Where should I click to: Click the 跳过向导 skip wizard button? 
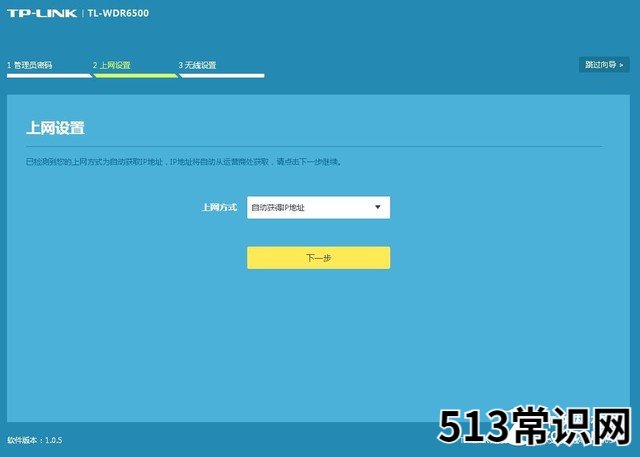[x=604, y=65]
